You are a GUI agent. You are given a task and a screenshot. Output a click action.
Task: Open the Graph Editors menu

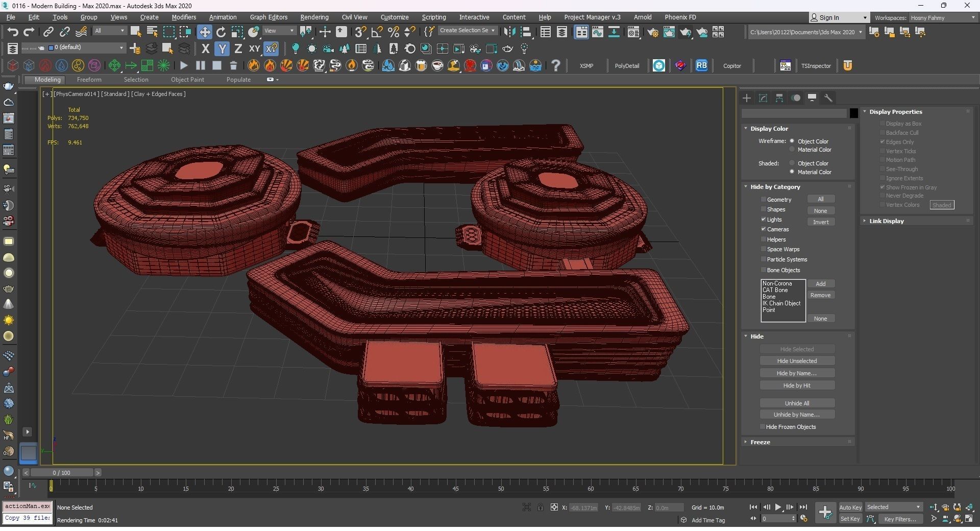coord(268,17)
